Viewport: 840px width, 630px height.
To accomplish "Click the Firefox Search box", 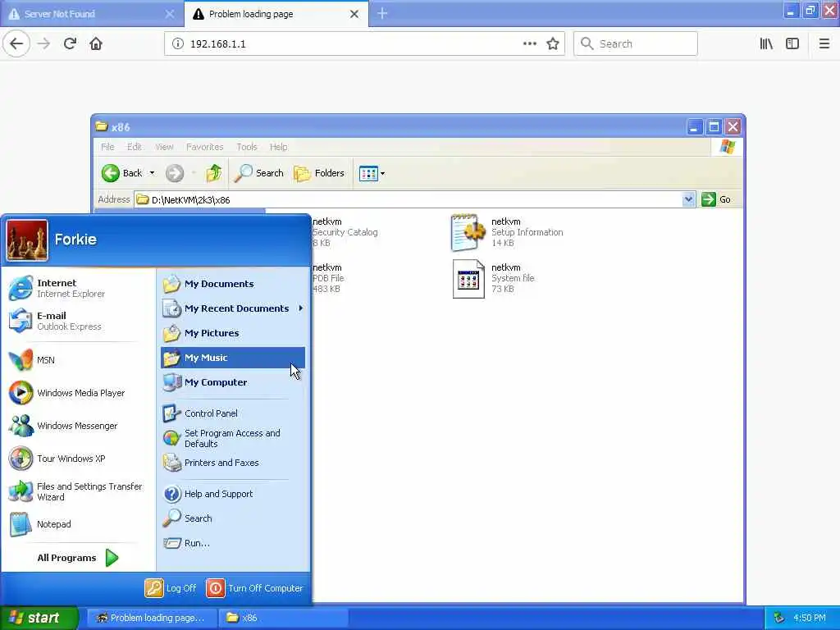I will tap(636, 43).
